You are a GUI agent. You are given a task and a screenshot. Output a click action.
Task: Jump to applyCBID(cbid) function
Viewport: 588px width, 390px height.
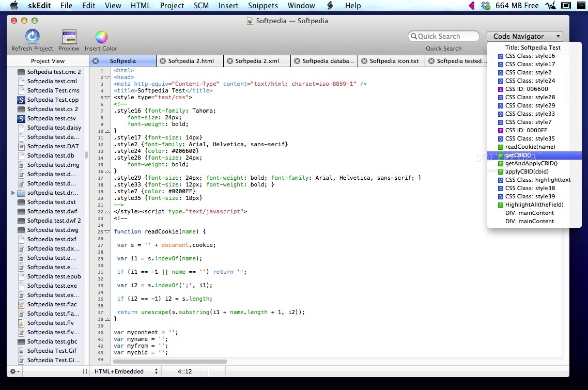[x=534, y=171]
